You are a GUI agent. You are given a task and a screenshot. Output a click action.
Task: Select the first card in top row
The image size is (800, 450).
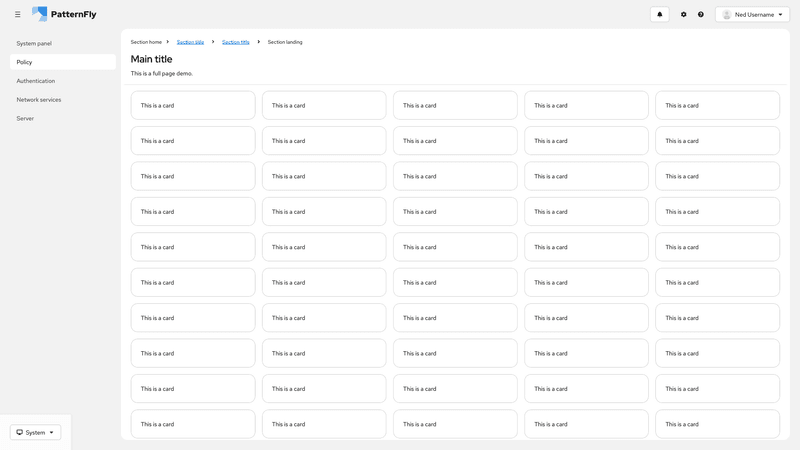(193, 105)
